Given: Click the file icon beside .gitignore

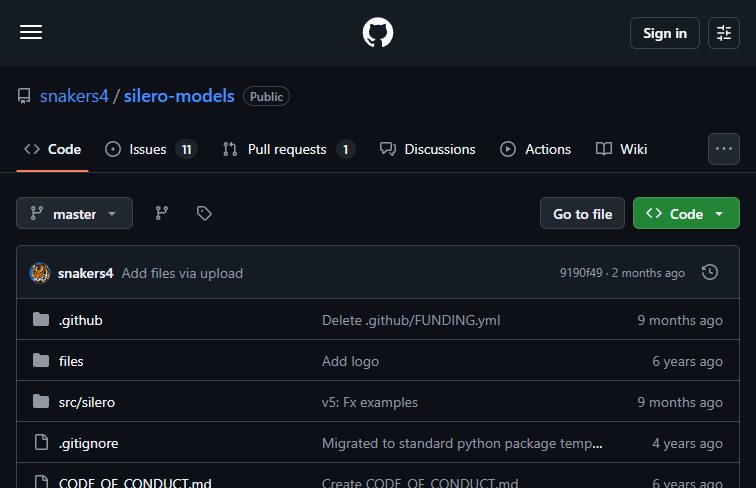Looking at the screenshot, I should tap(41, 442).
